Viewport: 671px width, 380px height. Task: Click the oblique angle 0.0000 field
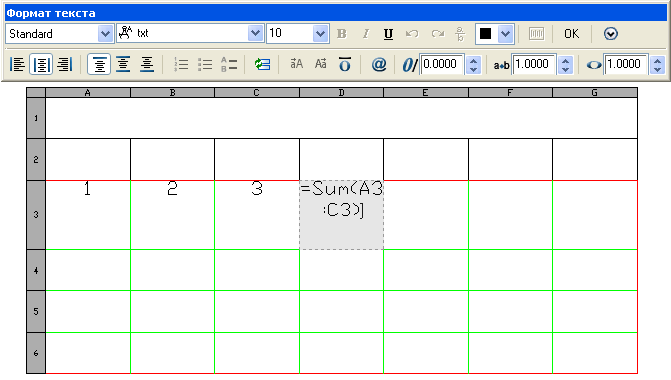(x=442, y=65)
